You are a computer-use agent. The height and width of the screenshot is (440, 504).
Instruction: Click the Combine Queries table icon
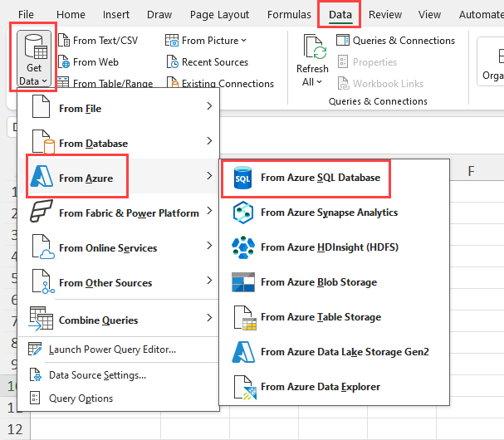click(x=41, y=319)
